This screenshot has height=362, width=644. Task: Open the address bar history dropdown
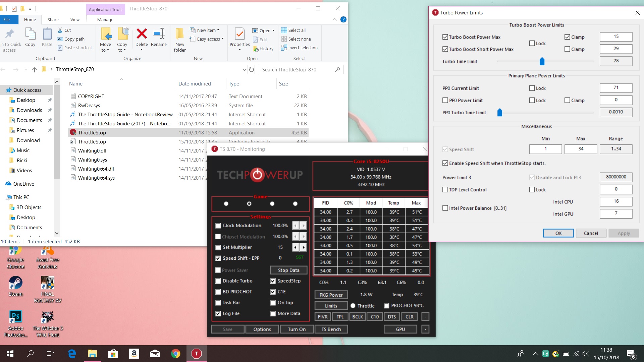(x=244, y=69)
